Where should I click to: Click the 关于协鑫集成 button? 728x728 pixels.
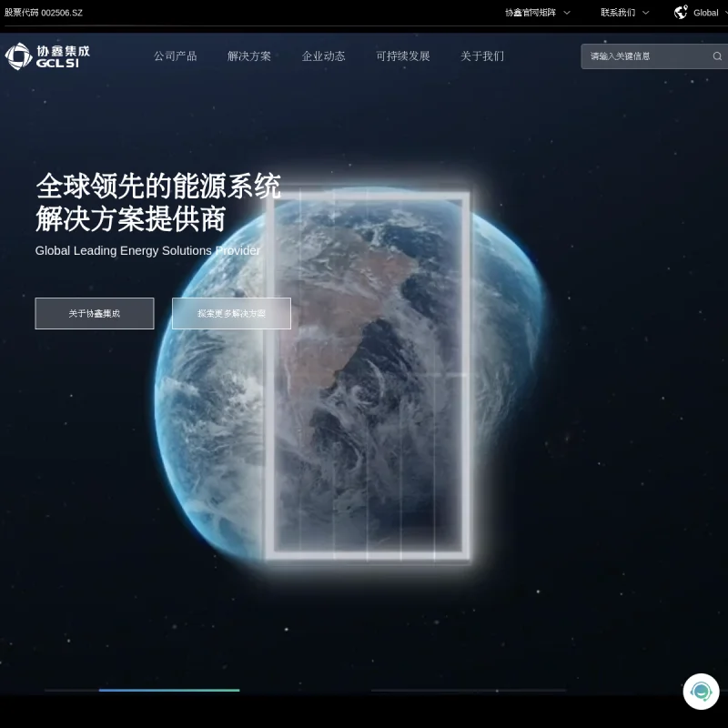coord(95,313)
